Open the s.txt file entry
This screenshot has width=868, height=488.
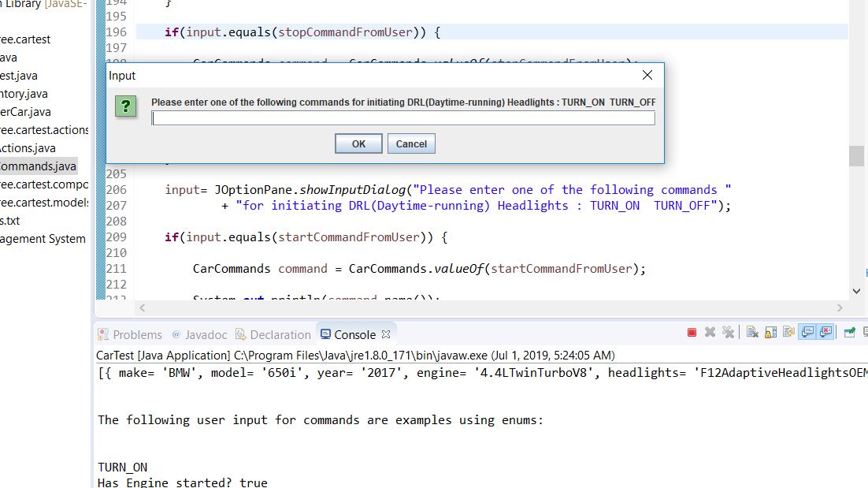pos(10,221)
